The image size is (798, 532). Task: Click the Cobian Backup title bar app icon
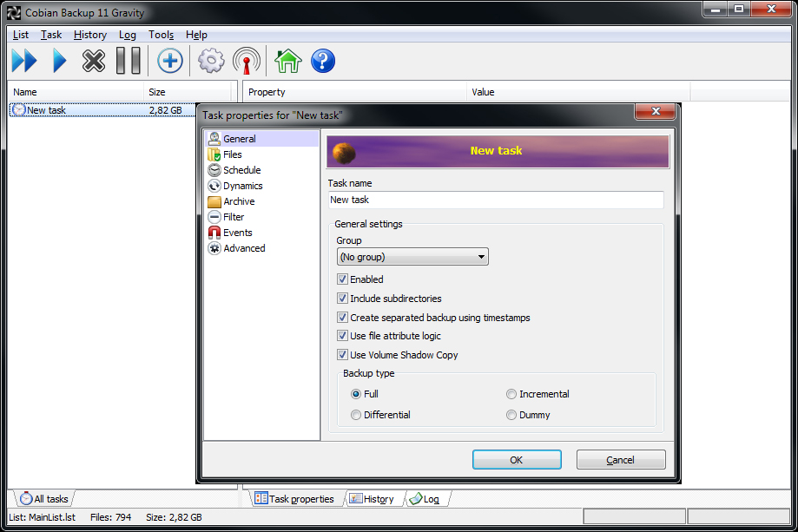(x=14, y=13)
